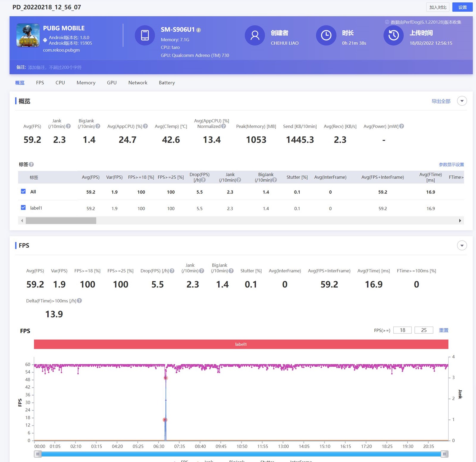Image resolution: width=476 pixels, height=462 pixels.
Task: Click the PUBG MOBILE app icon
Action: [28, 35]
